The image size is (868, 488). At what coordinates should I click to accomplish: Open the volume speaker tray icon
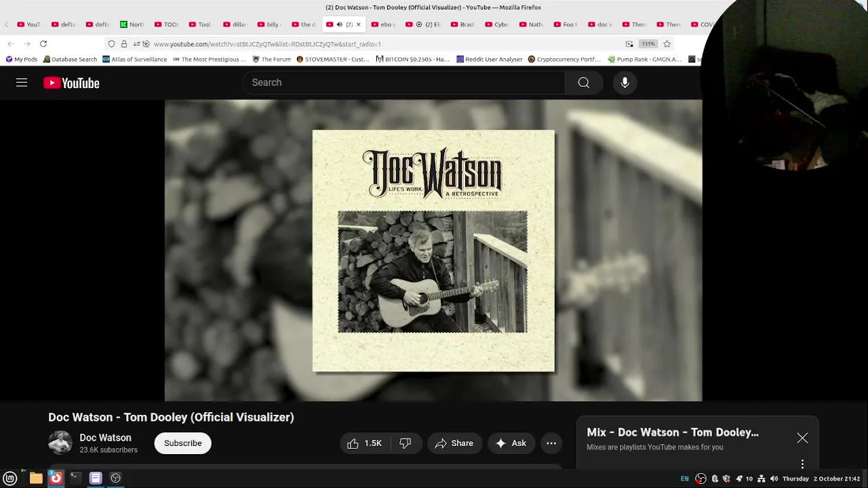[774, 479]
